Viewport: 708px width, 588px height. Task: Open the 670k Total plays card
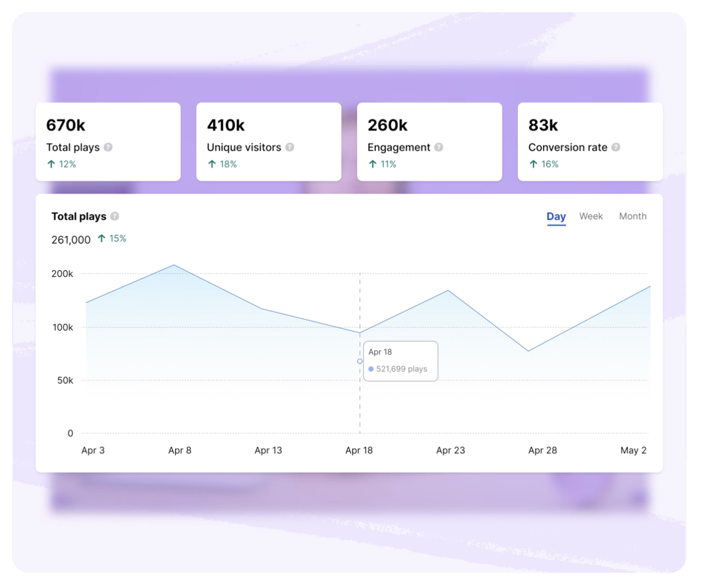[108, 142]
